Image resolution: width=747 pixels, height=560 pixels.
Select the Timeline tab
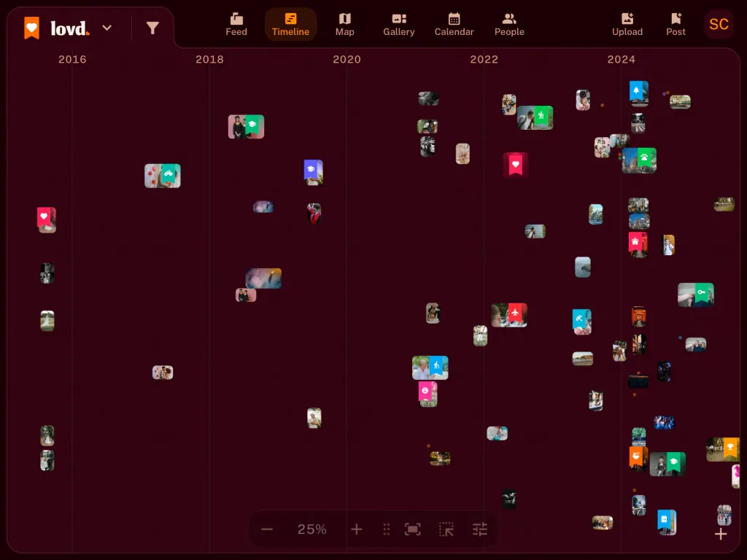pos(290,25)
